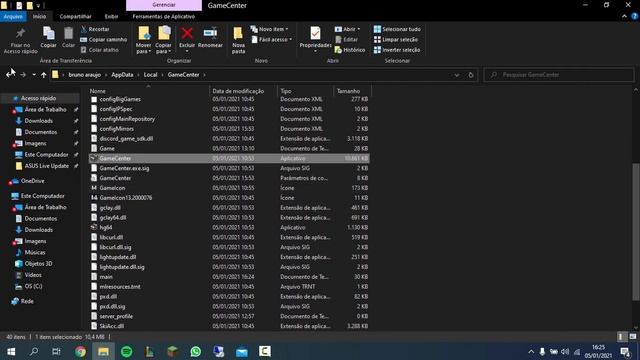This screenshot has height=360, width=640.
Task: Expand address bar history dropdown
Action: point(457,75)
